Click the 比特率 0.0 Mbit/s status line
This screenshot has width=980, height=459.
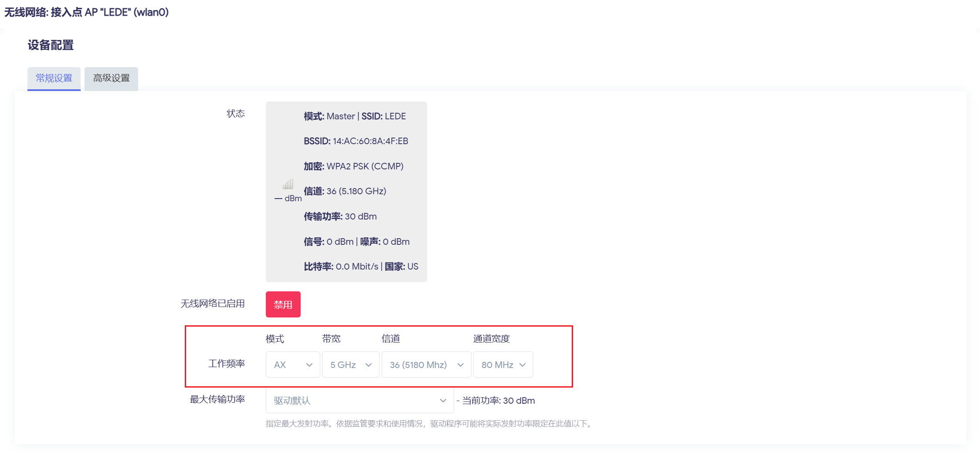[361, 267]
